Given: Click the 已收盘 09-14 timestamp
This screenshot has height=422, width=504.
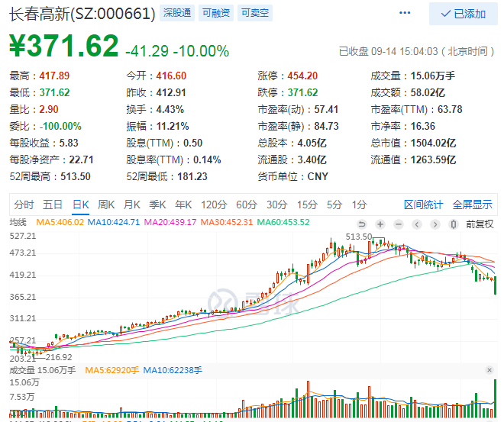Looking at the screenshot, I should pos(417,51).
